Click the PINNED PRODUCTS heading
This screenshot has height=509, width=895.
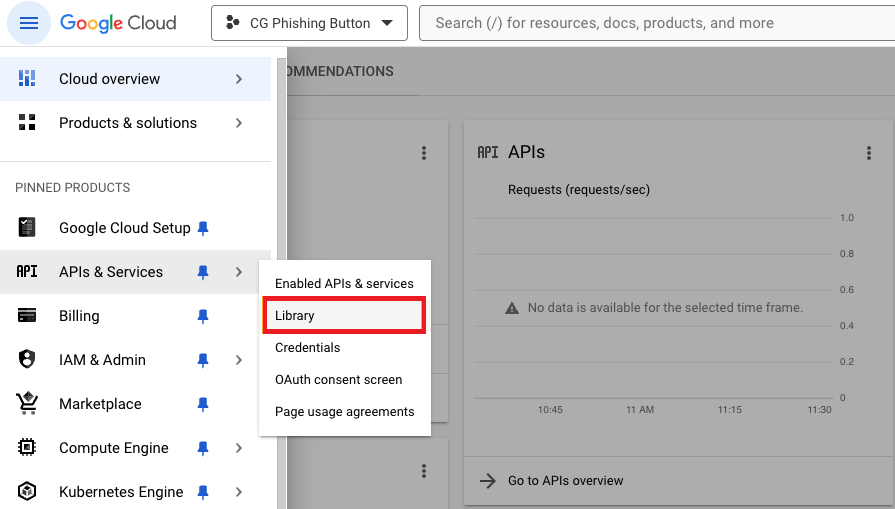(72, 187)
